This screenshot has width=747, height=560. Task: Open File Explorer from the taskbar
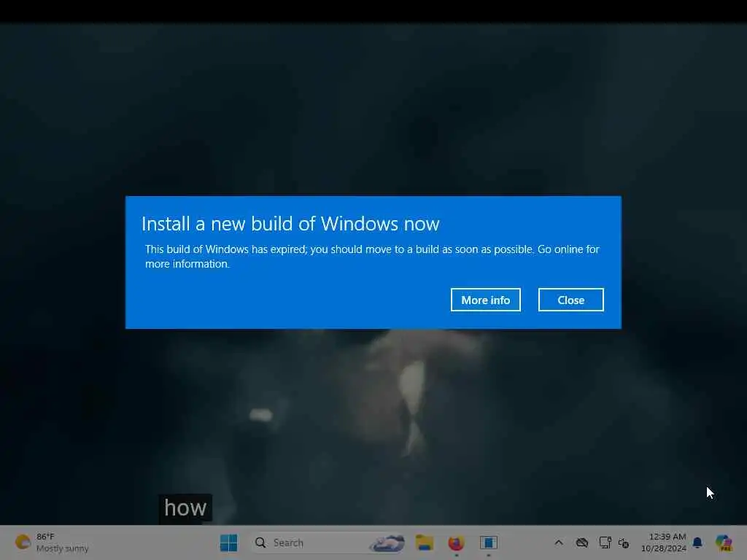point(424,542)
